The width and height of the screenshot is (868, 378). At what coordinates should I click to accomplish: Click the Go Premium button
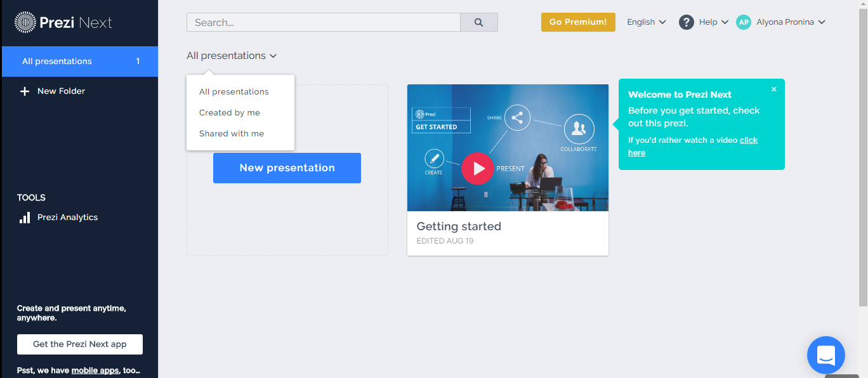pyautogui.click(x=578, y=22)
